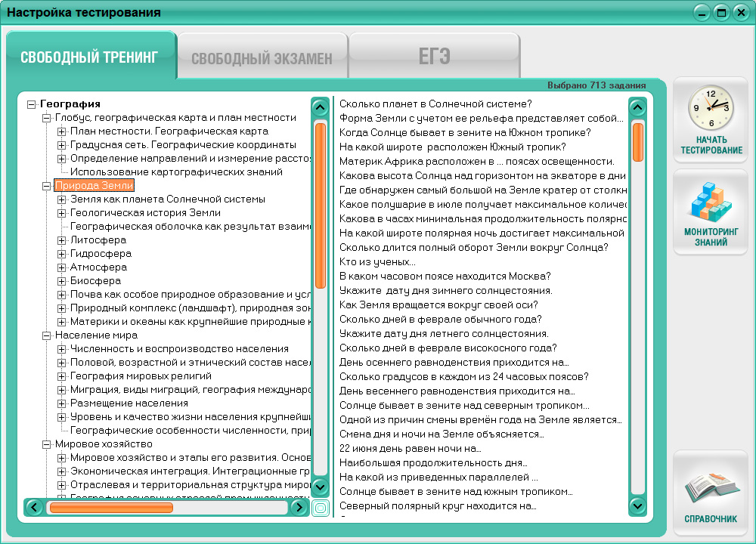Select question В каком часовом поясе находится Москва?
756x544 pixels.
tap(445, 276)
